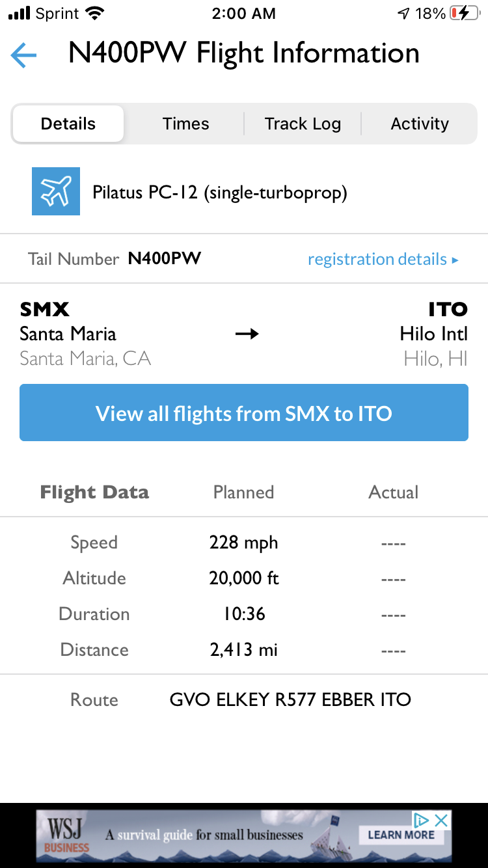488x868 pixels.
Task: Tap the location arrow status icon
Action: point(404,13)
